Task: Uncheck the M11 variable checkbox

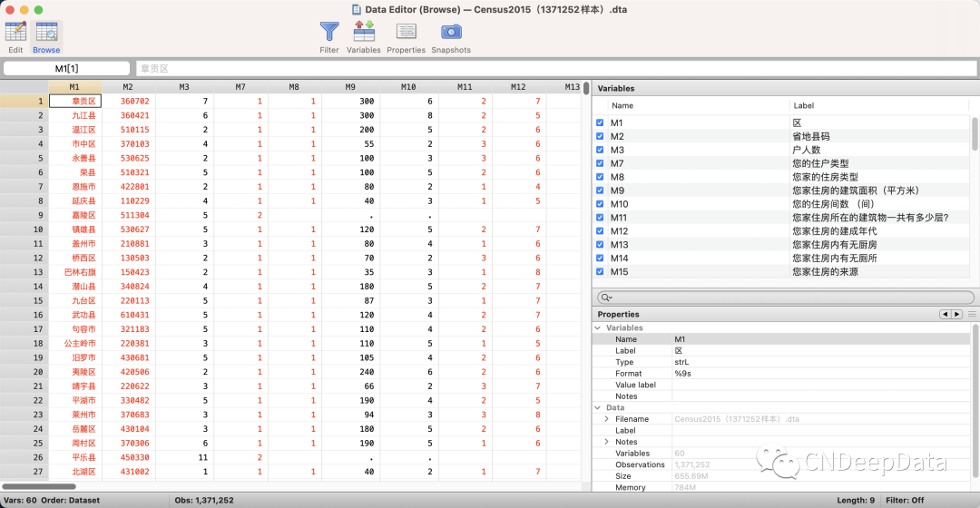Action: click(600, 218)
